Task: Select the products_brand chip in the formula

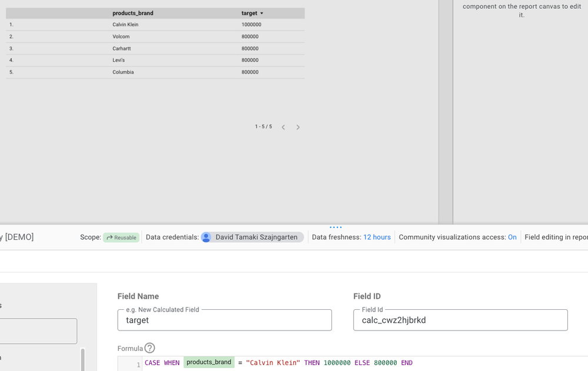Action: point(209,362)
